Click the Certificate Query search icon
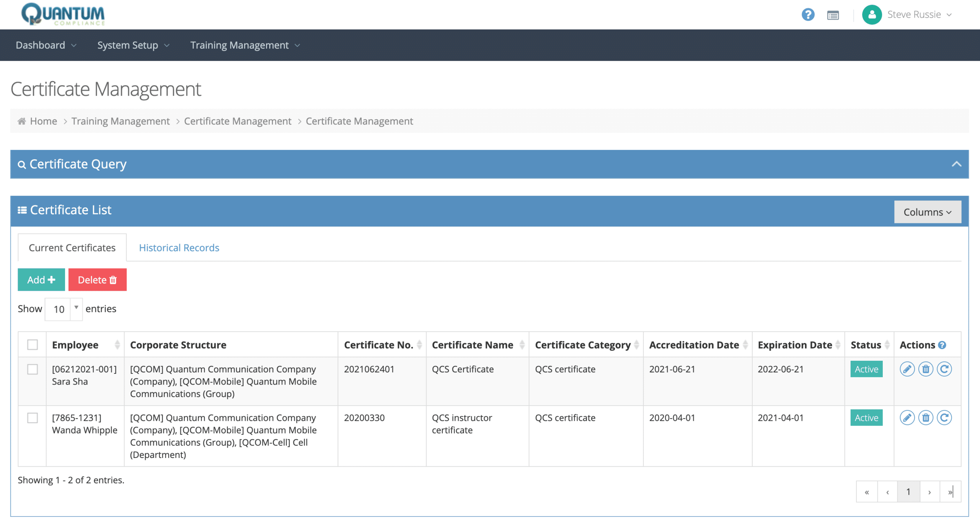980x523 pixels. tap(22, 165)
